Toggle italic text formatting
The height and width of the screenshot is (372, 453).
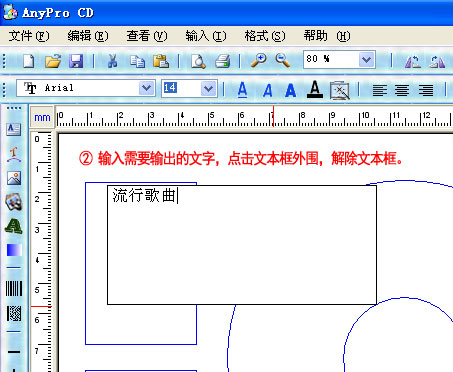[x=267, y=90]
